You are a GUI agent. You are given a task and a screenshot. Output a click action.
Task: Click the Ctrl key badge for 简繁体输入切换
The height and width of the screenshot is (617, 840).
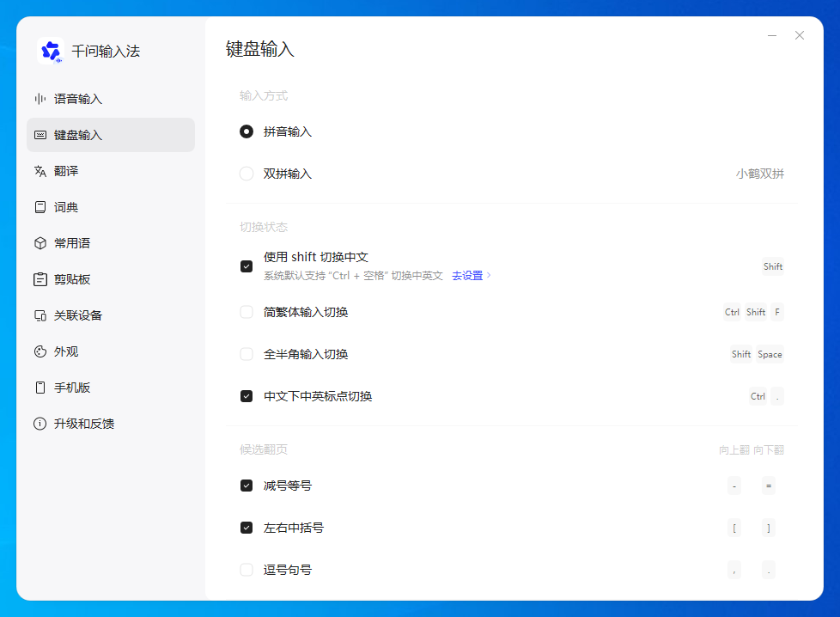[732, 312]
